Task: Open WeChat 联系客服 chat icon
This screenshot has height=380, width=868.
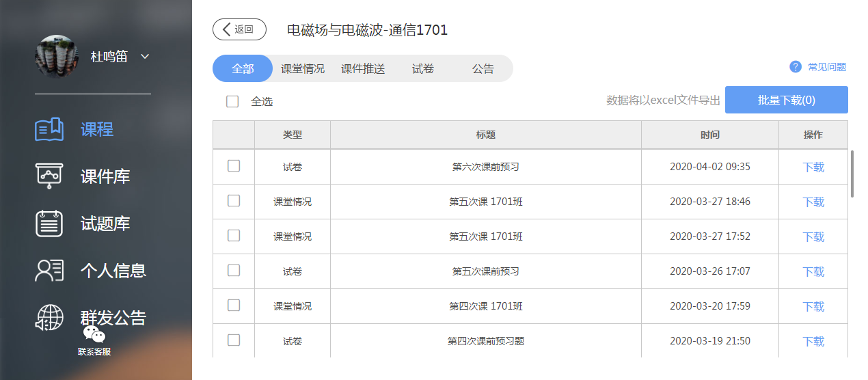Action: tap(94, 335)
